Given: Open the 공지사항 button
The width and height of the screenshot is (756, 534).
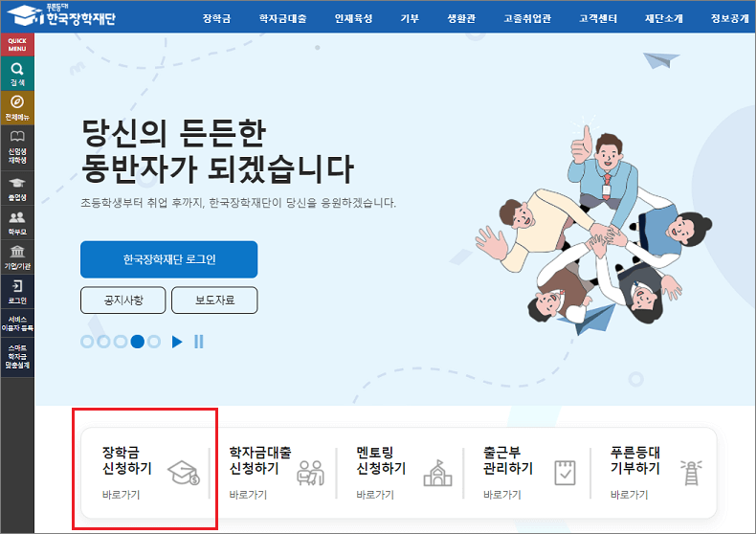Looking at the screenshot, I should coord(122,300).
